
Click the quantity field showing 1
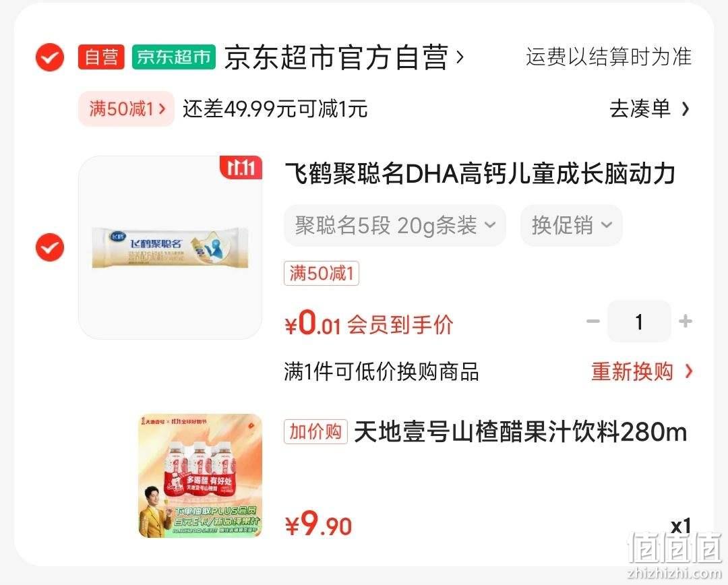pos(639,321)
